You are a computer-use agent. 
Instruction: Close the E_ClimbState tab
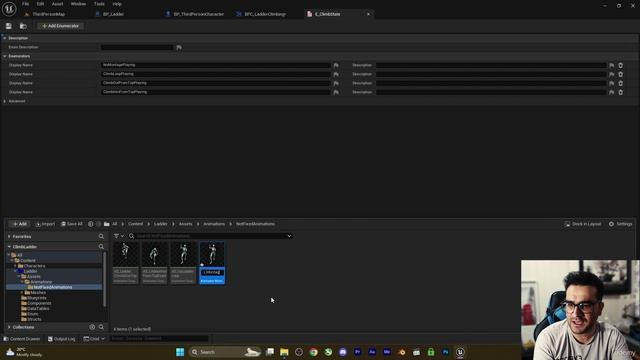point(368,14)
